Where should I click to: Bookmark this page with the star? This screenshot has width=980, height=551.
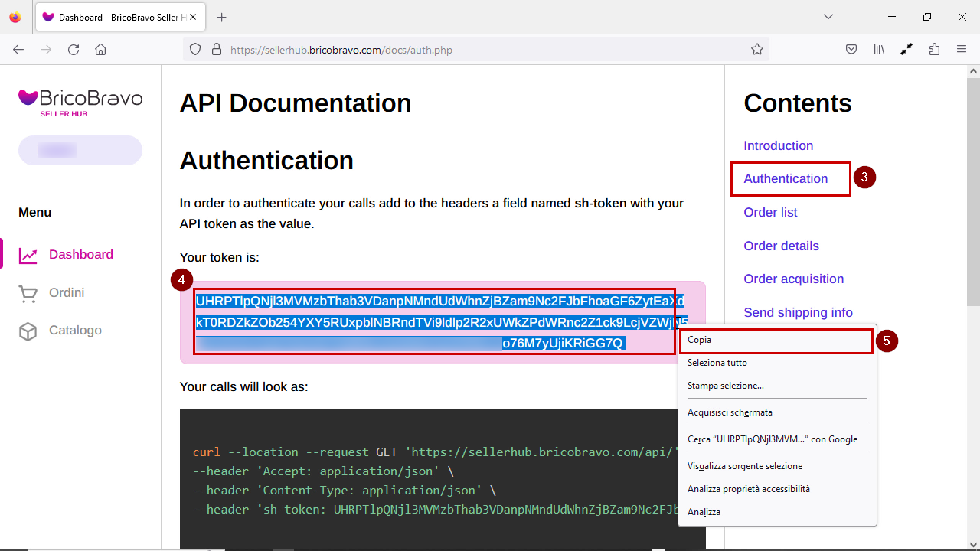coord(757,49)
